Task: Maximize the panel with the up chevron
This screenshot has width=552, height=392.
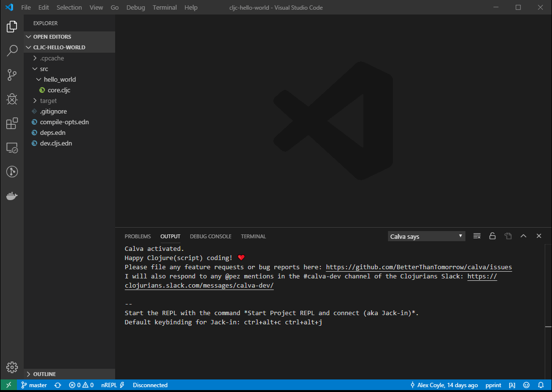Action: coord(523,236)
